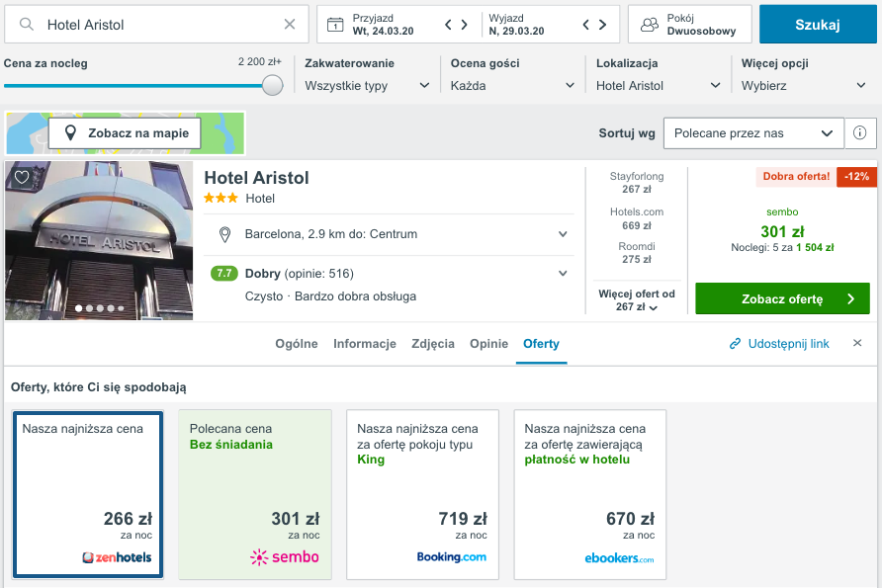Image resolution: width=882 pixels, height=588 pixels.
Task: Move arrival date one day earlier
Action: [448, 24]
